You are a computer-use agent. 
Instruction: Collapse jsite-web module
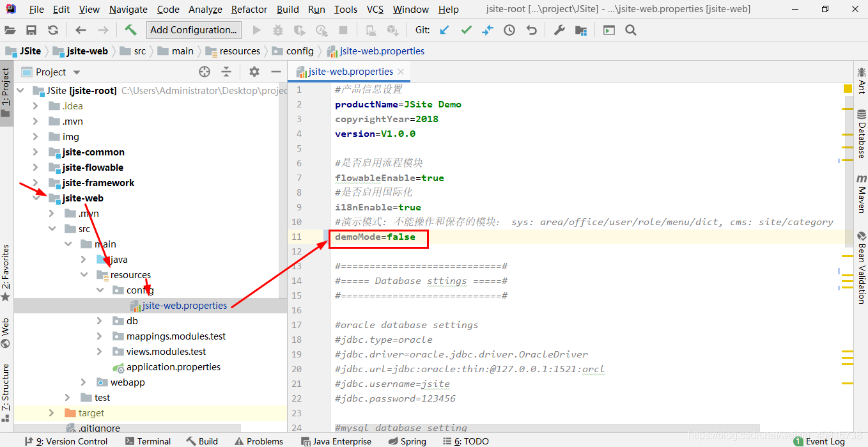[x=36, y=198]
